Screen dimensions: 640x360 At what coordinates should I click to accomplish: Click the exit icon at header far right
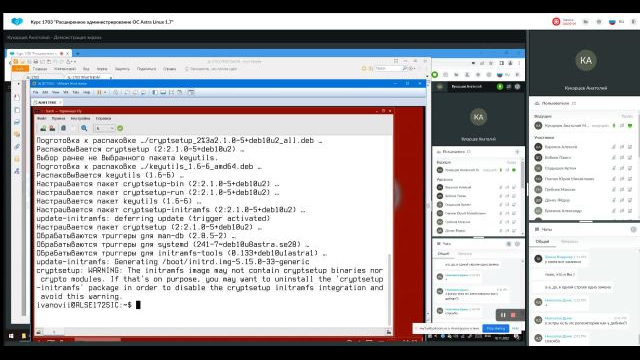634,22
